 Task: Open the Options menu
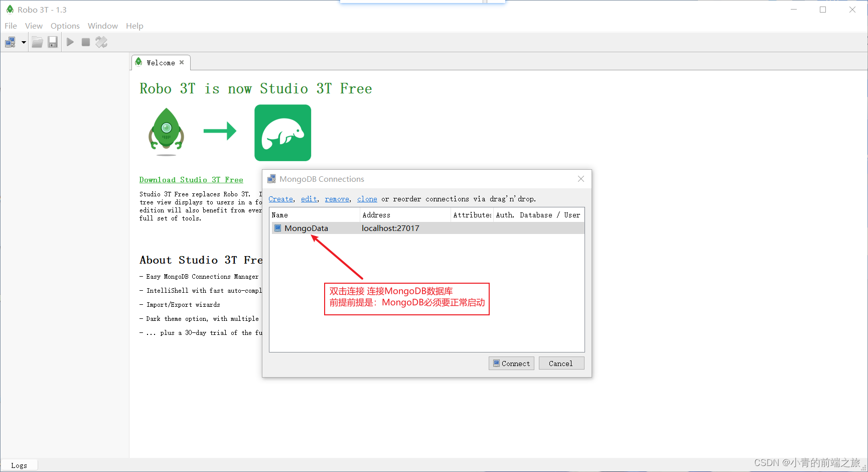[x=65, y=26]
